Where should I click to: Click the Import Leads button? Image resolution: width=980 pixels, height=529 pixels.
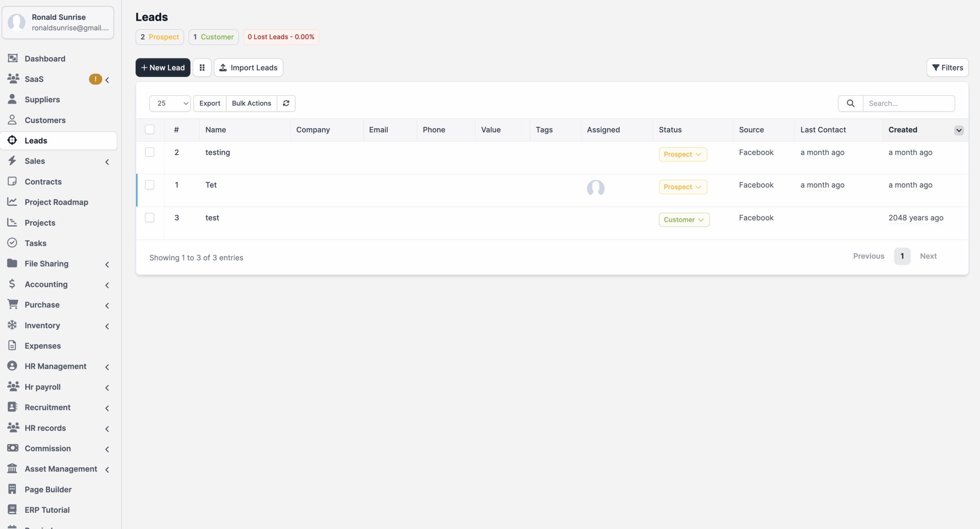(x=248, y=68)
